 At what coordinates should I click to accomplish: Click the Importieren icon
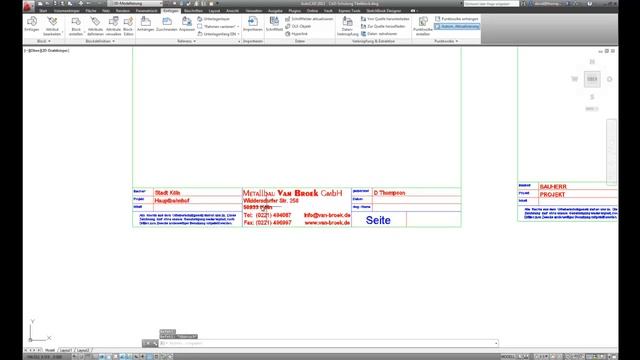253,24
